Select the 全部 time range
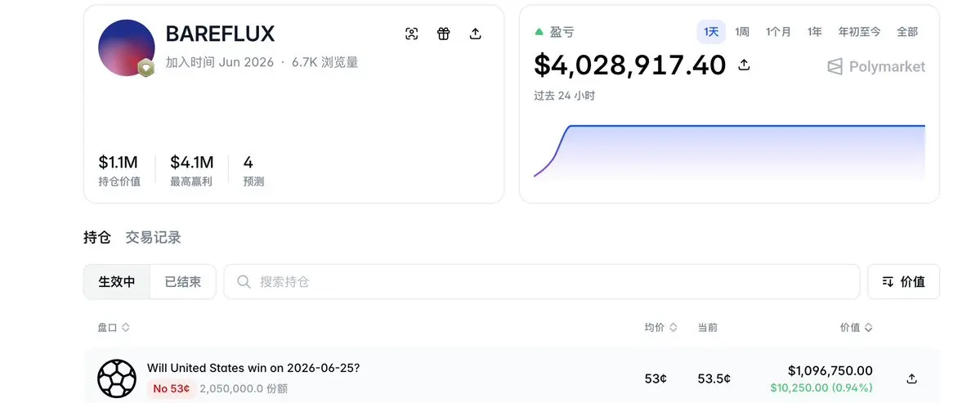Screen dimensions: 980x403 click(907, 32)
